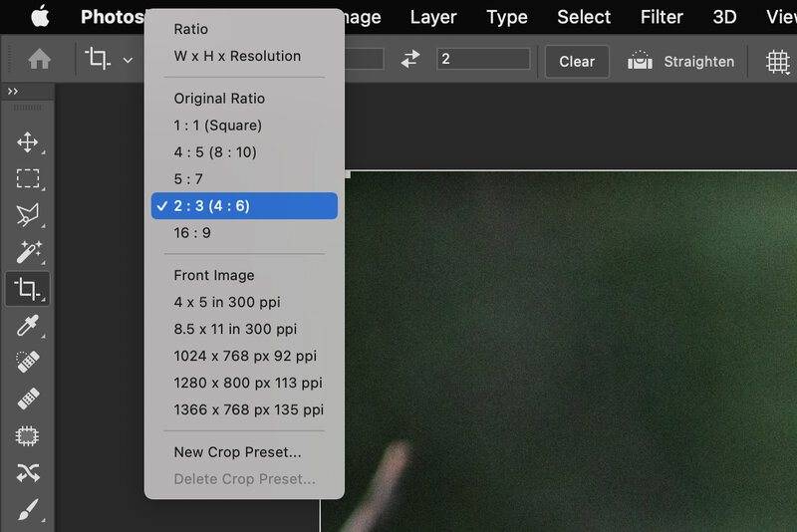797x532 pixels.
Task: Select the Spot Healing Brush tool
Action: 28,362
